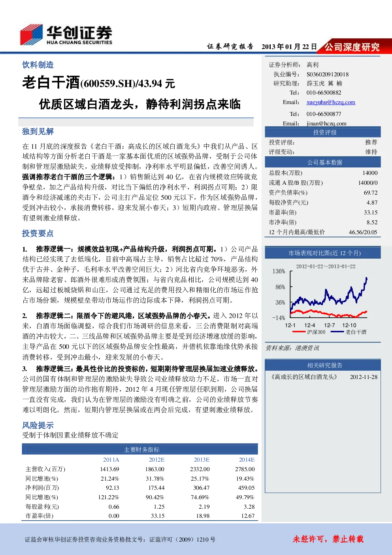Click risk text 受制于体制因素业绩释放不确定

70,435
